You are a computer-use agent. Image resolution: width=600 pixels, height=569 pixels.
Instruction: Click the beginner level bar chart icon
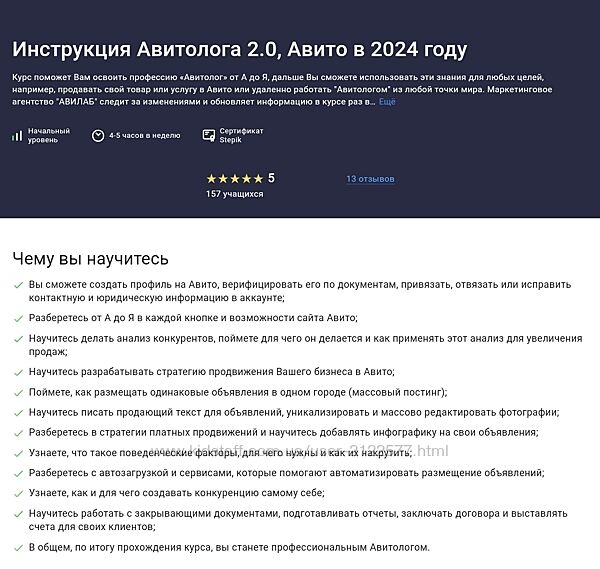click(x=17, y=135)
